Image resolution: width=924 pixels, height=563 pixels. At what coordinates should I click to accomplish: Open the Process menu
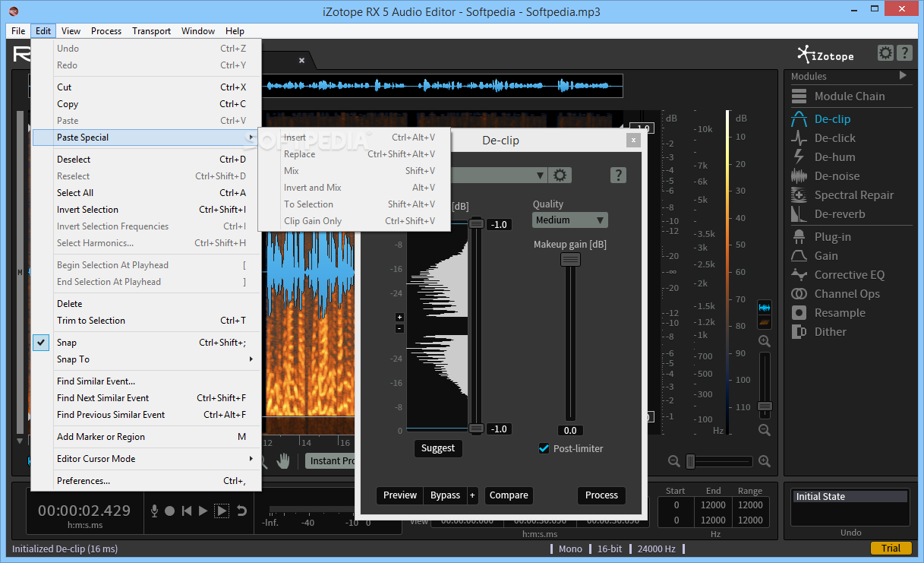pos(106,31)
